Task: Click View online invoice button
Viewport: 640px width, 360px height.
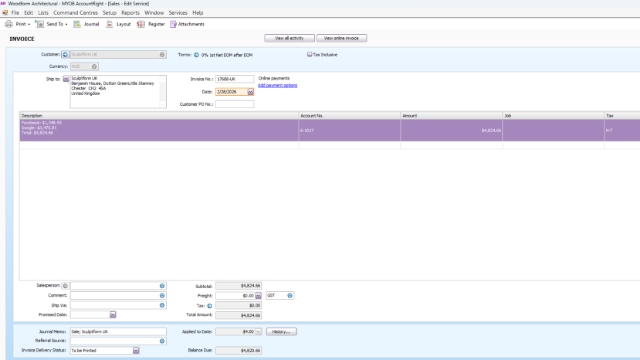Action: 342,38
